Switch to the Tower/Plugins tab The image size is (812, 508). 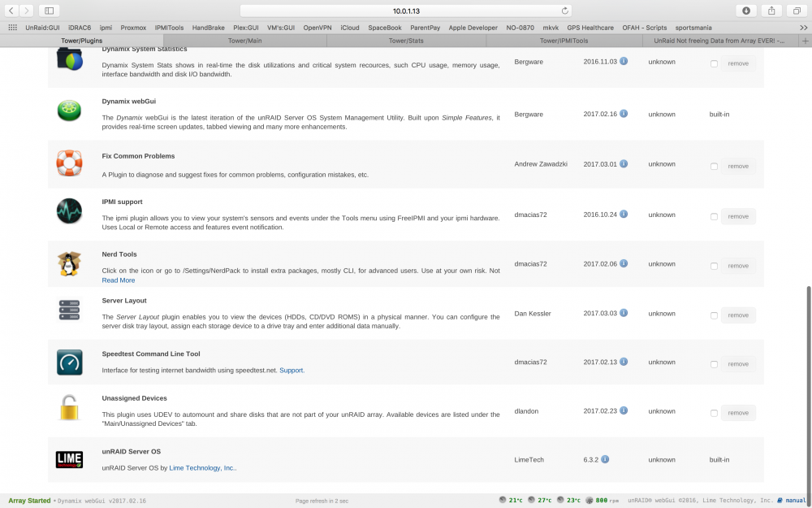point(82,41)
